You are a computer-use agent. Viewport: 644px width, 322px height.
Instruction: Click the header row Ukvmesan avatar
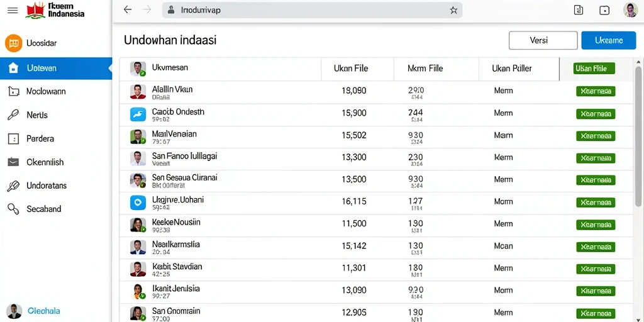(138, 69)
